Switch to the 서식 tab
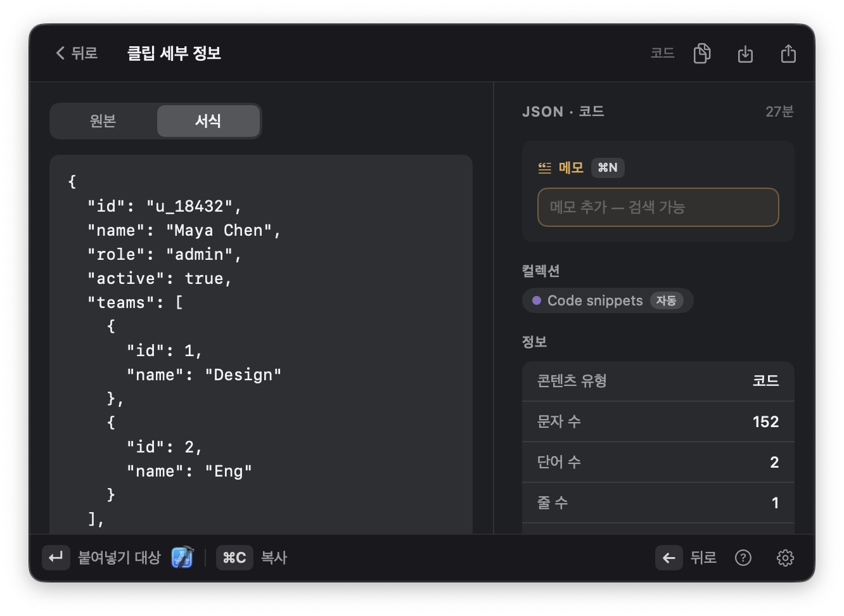Screen dimensions: 844x616 tap(208, 121)
